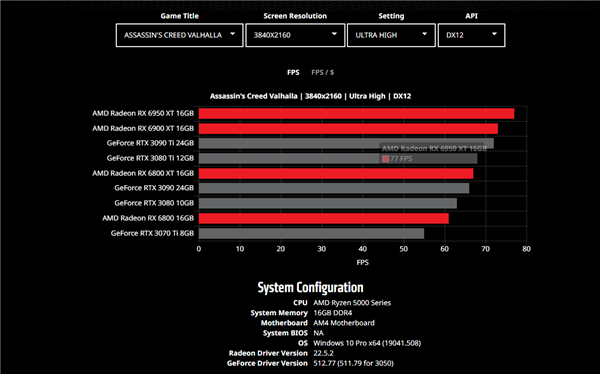The height and width of the screenshot is (374, 600).
Task: Click the GeForce RTX 3080 10GB bar
Action: pyautogui.click(x=328, y=203)
